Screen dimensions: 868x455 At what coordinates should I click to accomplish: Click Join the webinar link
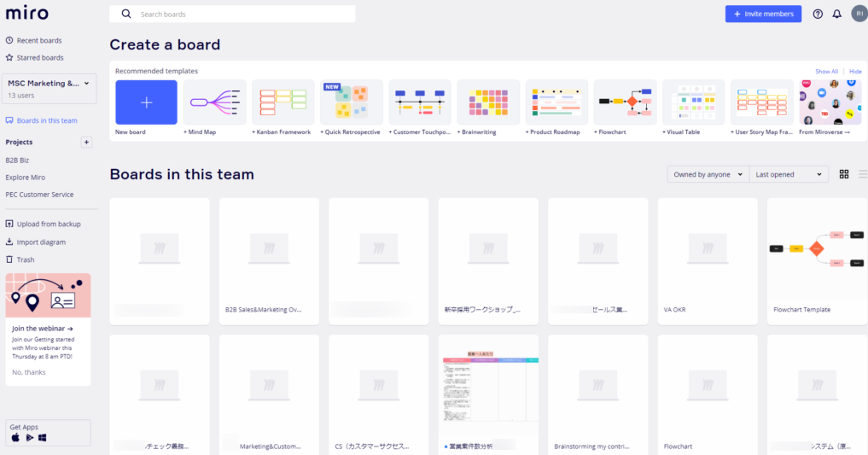[x=43, y=329]
